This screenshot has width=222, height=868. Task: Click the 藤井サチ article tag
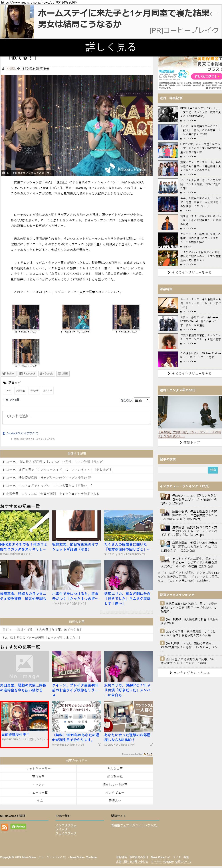click(48, 391)
